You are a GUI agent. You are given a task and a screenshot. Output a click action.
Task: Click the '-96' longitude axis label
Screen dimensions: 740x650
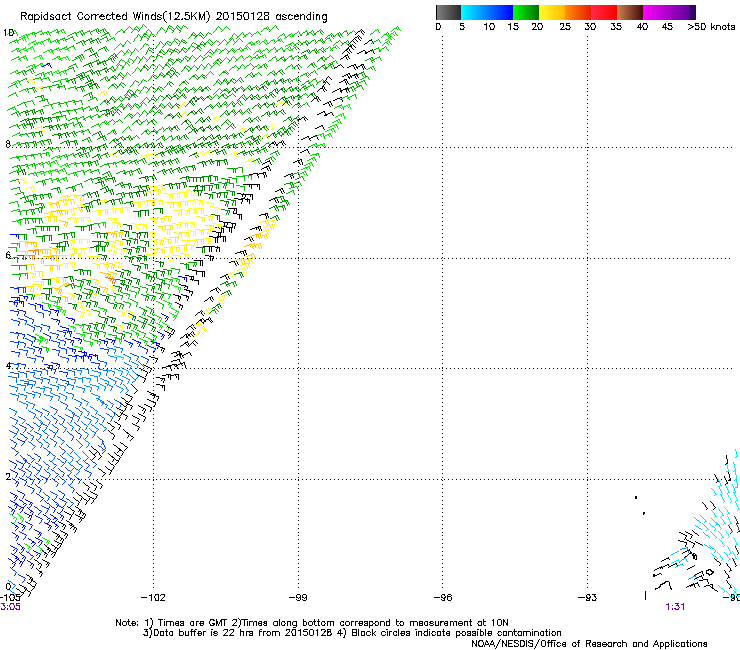tap(443, 598)
